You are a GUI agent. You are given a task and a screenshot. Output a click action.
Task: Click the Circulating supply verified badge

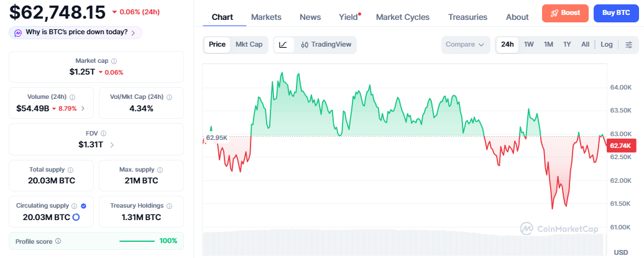pos(84,206)
